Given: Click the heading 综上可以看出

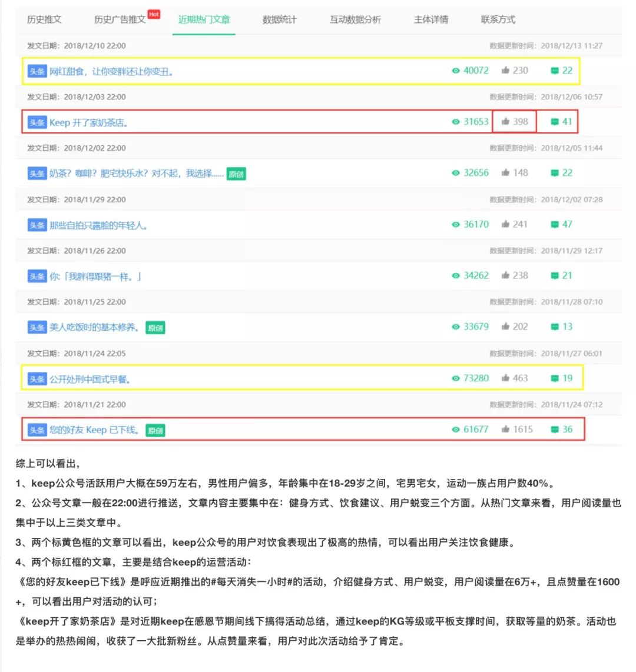Looking at the screenshot, I should (48, 463).
